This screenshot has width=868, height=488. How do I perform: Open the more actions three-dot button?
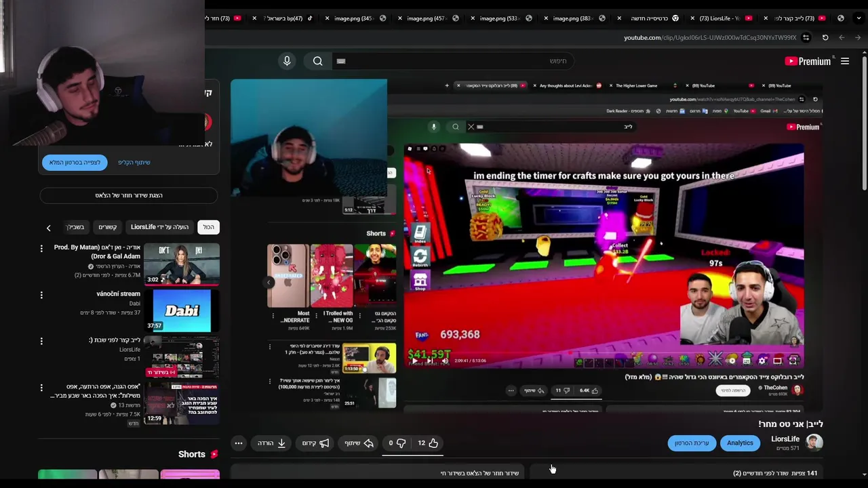point(239,443)
